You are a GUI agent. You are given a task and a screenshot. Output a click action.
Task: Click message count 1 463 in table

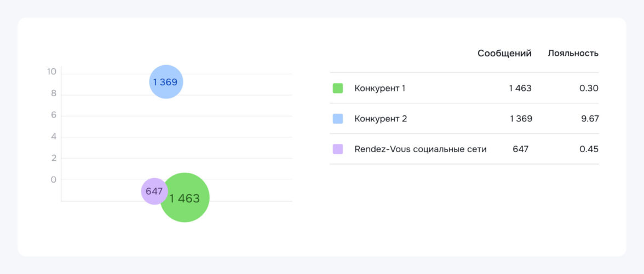pyautogui.click(x=520, y=88)
